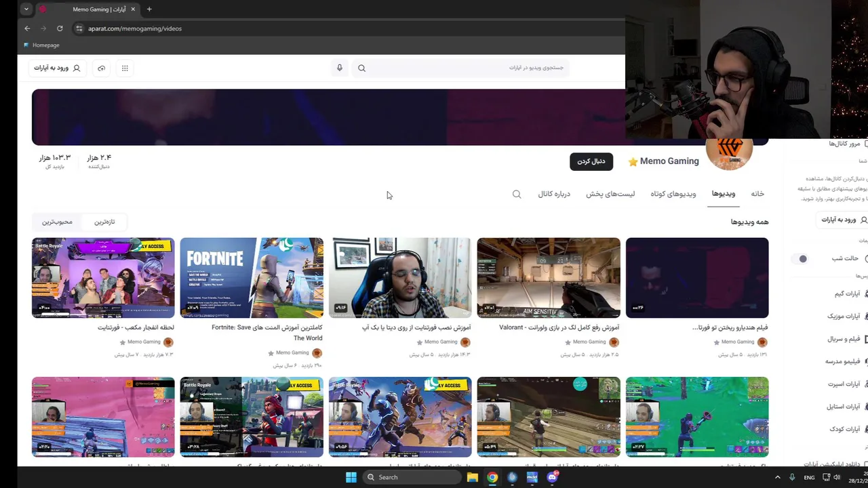Sort videos by محبوب‌ترین (Most popular)
The image size is (868, 488).
point(57,222)
